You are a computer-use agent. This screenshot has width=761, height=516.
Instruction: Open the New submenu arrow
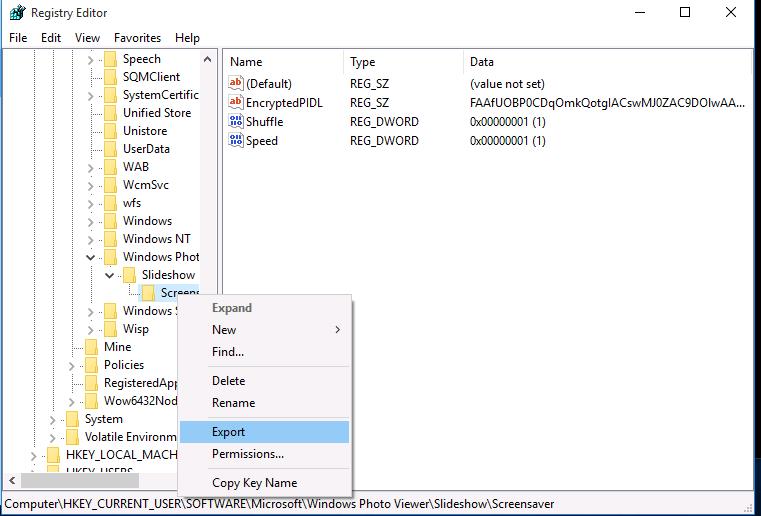pyautogui.click(x=337, y=330)
